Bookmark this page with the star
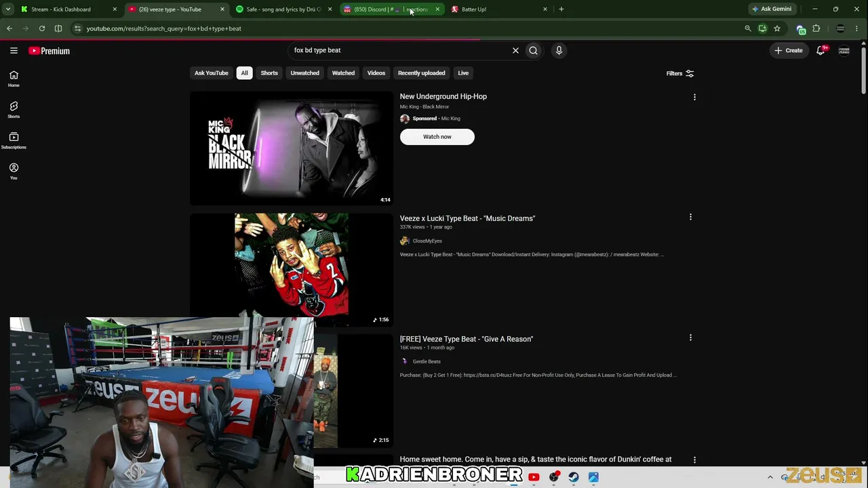868x488 pixels. point(777,28)
